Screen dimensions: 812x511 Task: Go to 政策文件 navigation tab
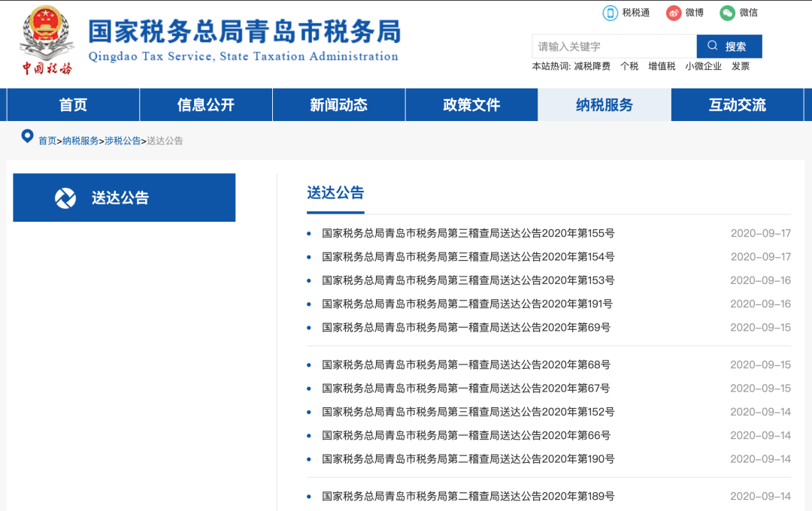point(471,105)
